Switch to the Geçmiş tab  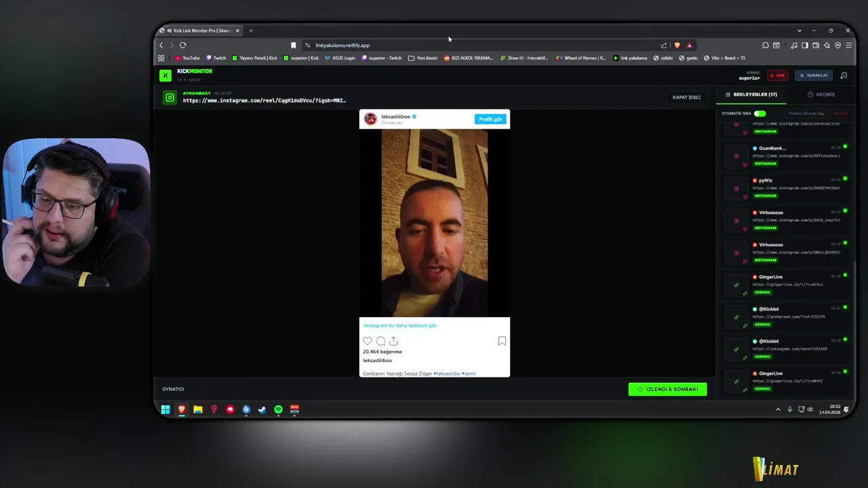(x=821, y=95)
